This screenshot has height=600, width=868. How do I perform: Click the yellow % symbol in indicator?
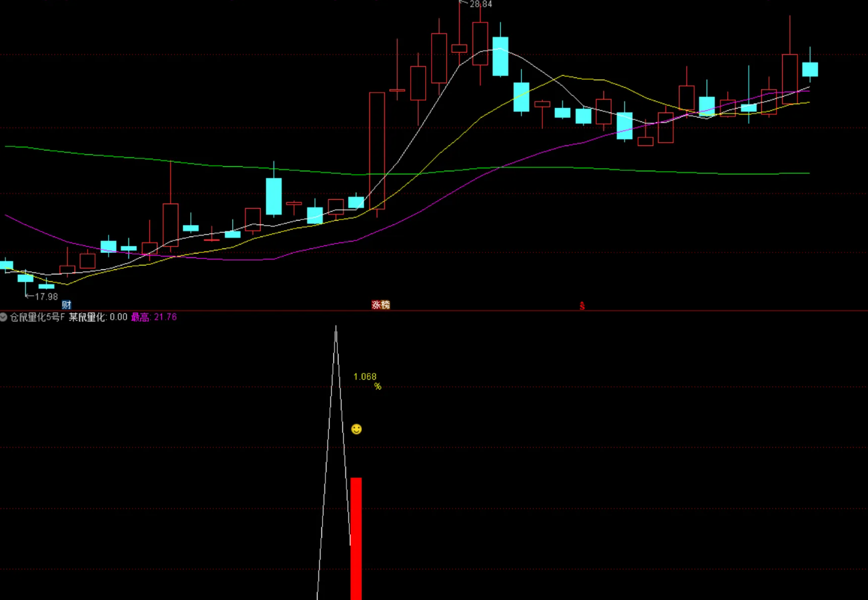[378, 386]
